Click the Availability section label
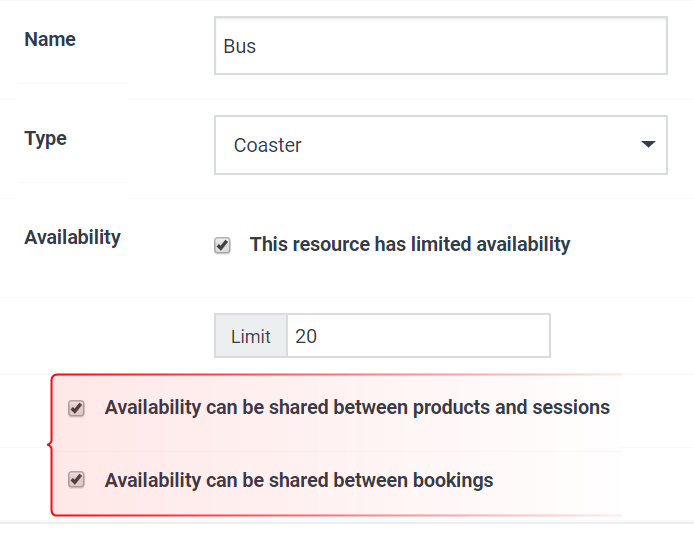 coord(73,238)
